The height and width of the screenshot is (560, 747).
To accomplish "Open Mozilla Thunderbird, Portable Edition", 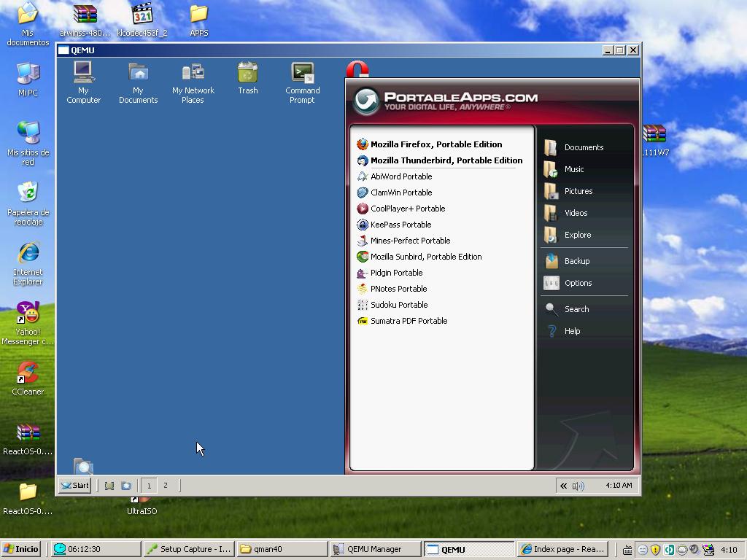I will [x=446, y=160].
